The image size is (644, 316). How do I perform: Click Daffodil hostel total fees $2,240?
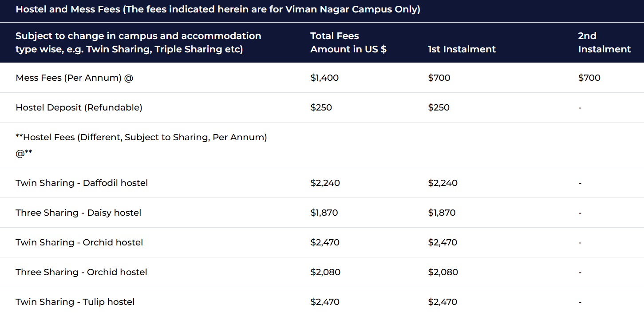[325, 183]
